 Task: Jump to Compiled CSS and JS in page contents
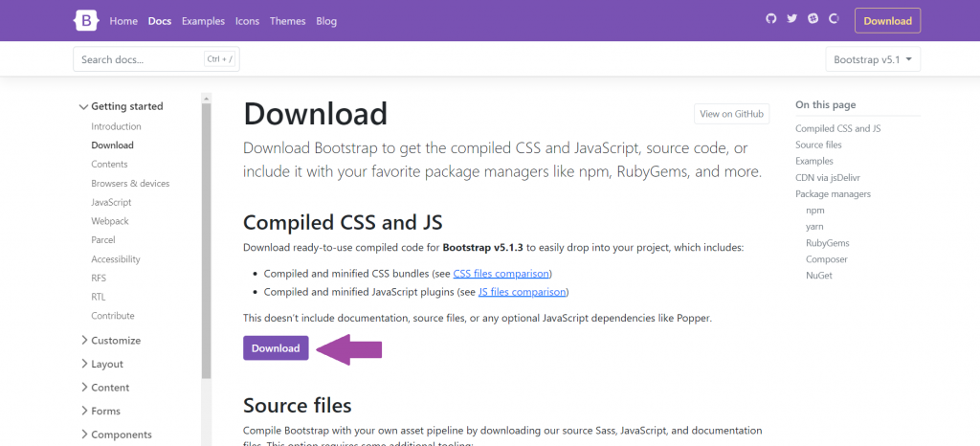coord(838,128)
